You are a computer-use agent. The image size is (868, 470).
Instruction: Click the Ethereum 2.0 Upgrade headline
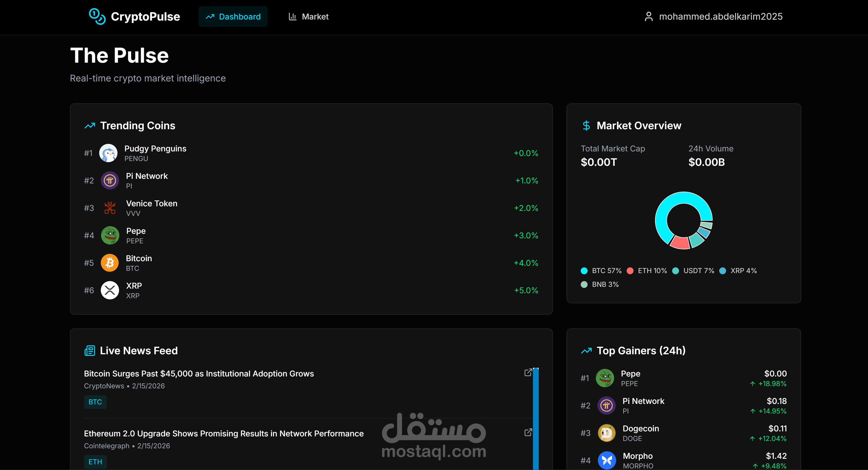point(224,434)
